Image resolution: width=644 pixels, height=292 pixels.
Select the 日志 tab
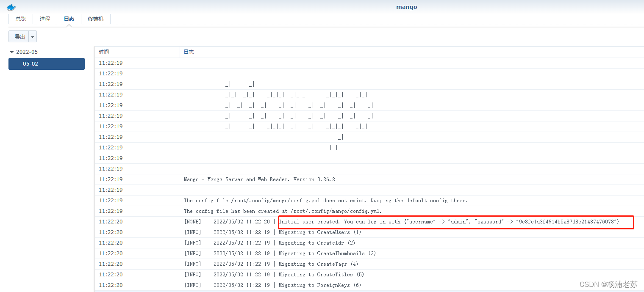(x=69, y=19)
